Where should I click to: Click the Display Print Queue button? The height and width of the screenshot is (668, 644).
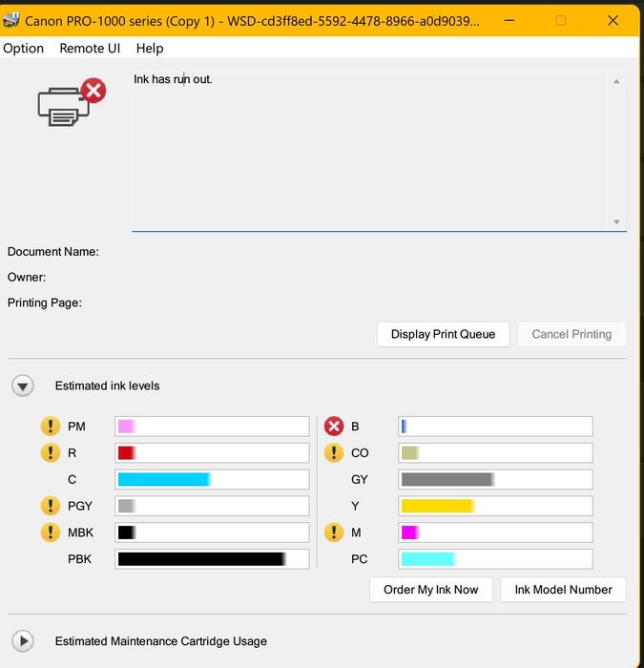coord(443,334)
